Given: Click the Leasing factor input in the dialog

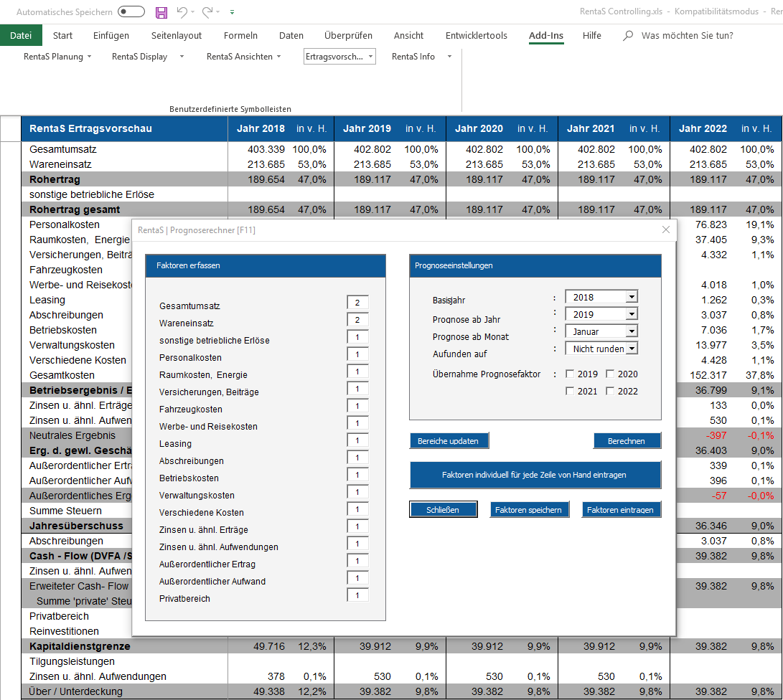Looking at the screenshot, I should (x=357, y=440).
